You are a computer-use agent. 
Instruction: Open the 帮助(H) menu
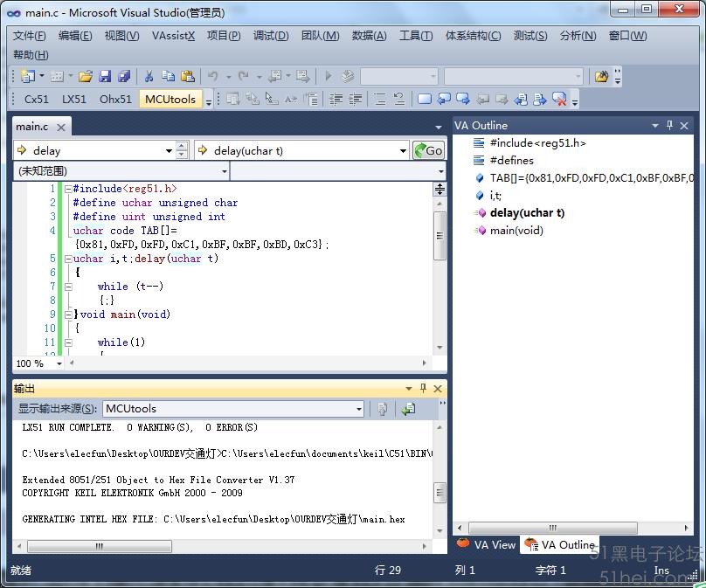point(31,55)
